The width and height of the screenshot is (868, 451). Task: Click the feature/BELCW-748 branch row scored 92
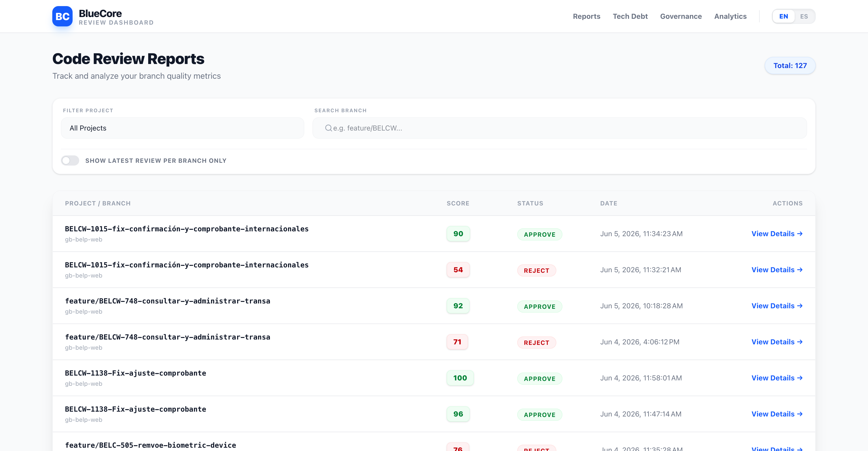coord(434,306)
